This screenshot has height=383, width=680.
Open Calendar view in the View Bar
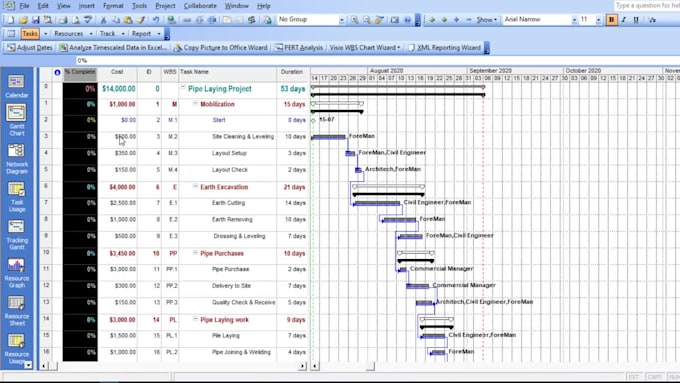pos(16,86)
